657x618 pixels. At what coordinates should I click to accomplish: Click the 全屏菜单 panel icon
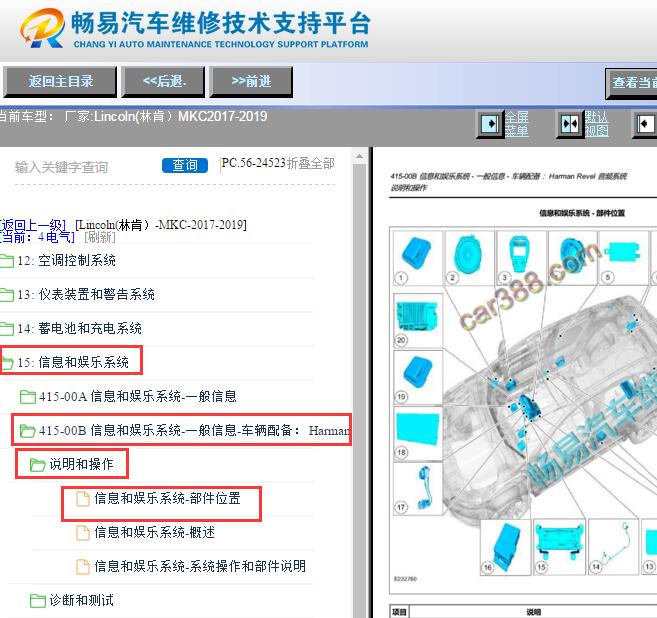(x=489, y=124)
